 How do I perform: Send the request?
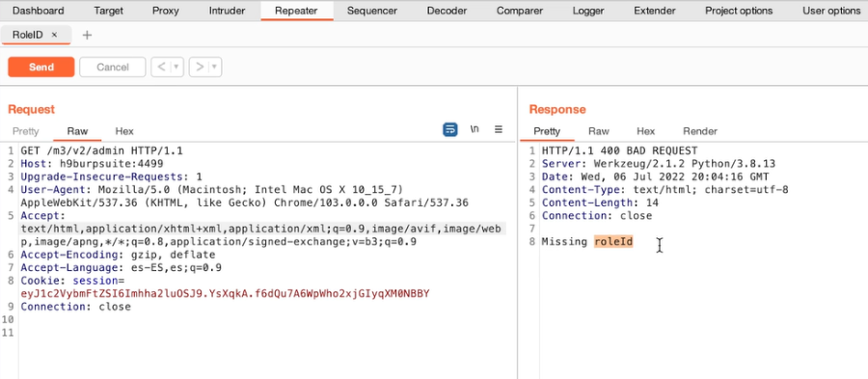point(41,67)
